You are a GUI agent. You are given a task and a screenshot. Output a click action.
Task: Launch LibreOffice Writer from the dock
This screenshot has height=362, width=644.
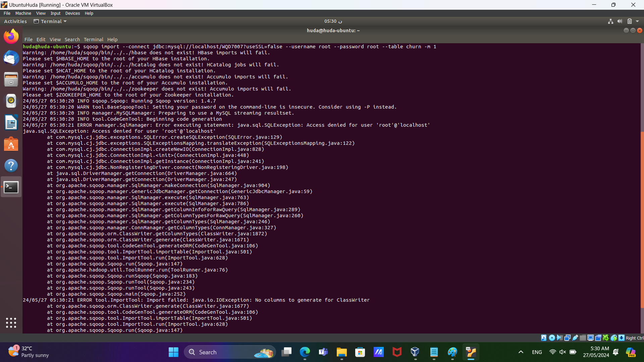click(x=11, y=122)
